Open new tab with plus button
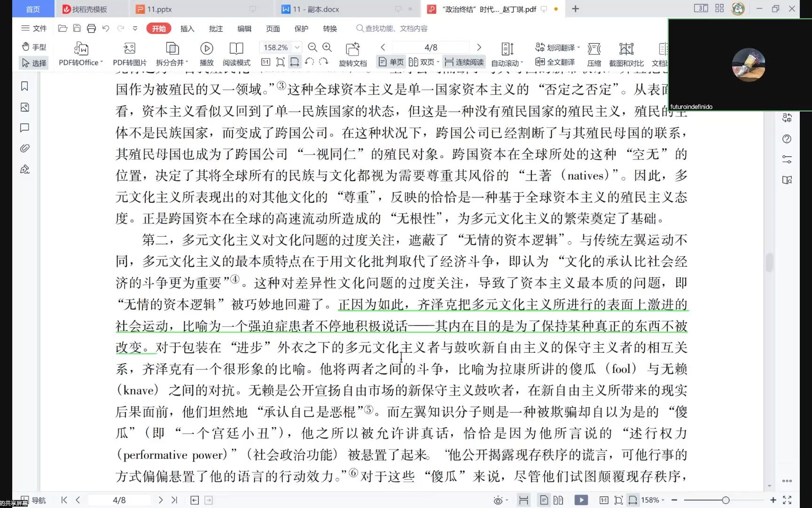Image resolution: width=812 pixels, height=508 pixels. coord(575,9)
